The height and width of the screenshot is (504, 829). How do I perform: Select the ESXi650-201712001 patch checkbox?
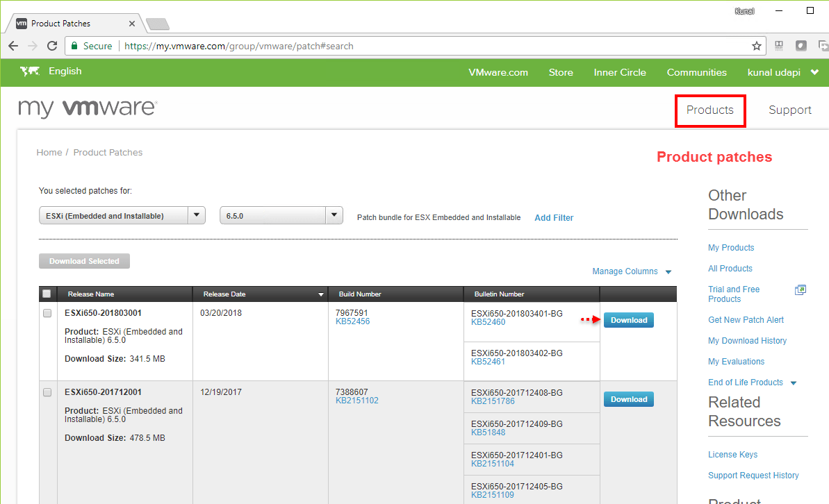click(47, 392)
